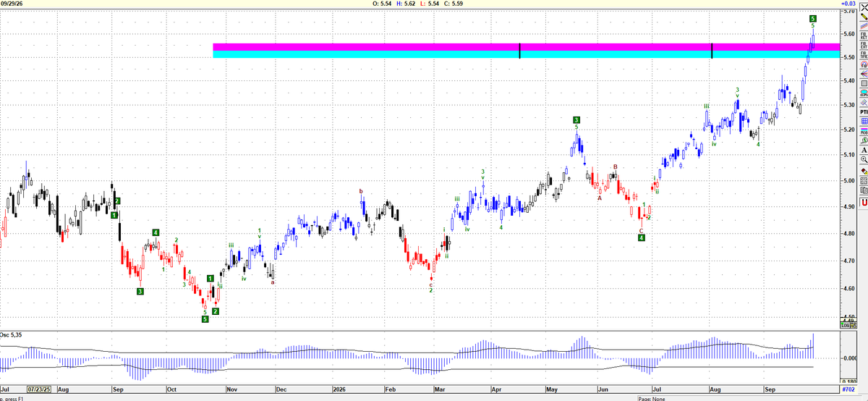
Task: Select the text annotation A tool
Action: [863, 151]
